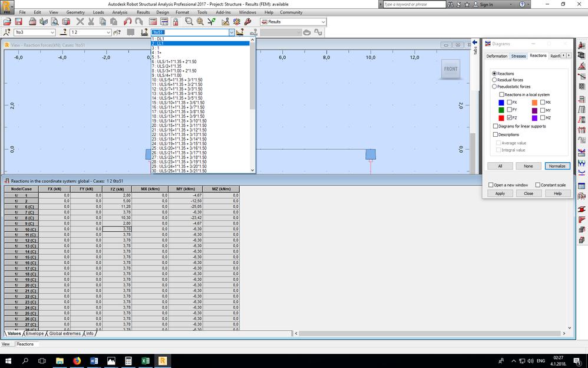Screen dimensions: 588x368
Task: Check the FX reaction checkbox
Action: click(x=509, y=102)
